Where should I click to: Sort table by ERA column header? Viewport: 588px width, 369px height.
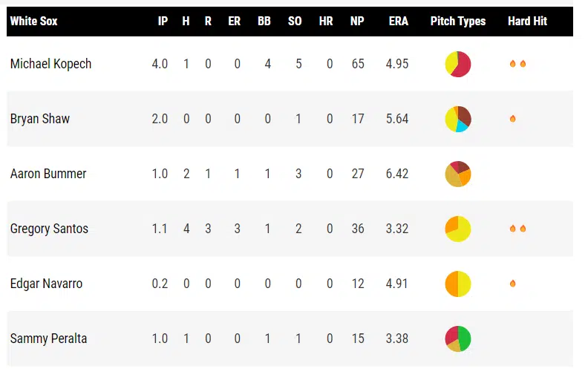pyautogui.click(x=398, y=22)
